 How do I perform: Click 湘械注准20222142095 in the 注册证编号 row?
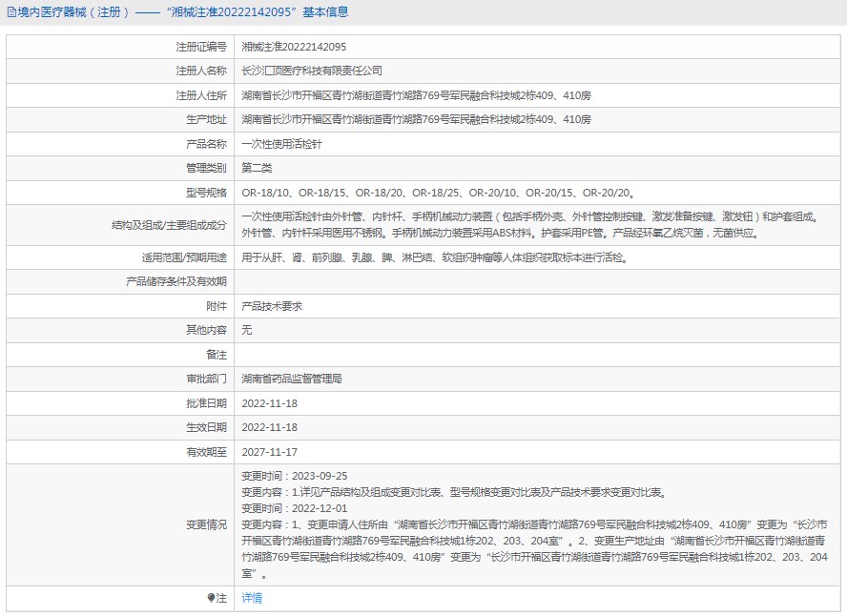click(294, 47)
